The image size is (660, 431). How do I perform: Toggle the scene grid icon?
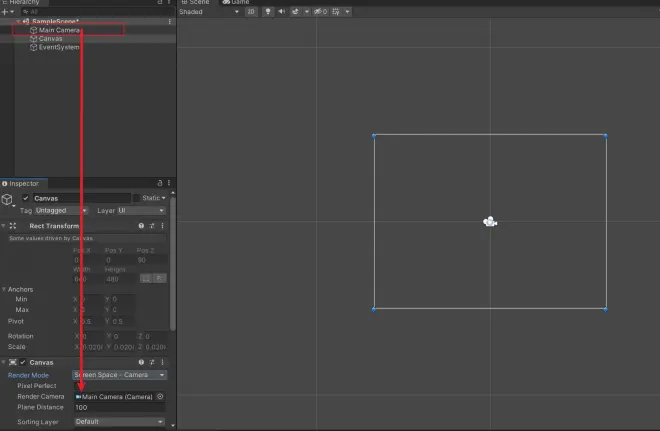pyautogui.click(x=336, y=12)
